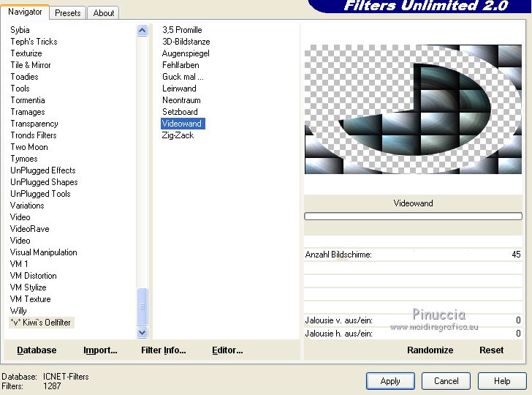
Task: Select the VideoRave category
Action: [x=29, y=229]
